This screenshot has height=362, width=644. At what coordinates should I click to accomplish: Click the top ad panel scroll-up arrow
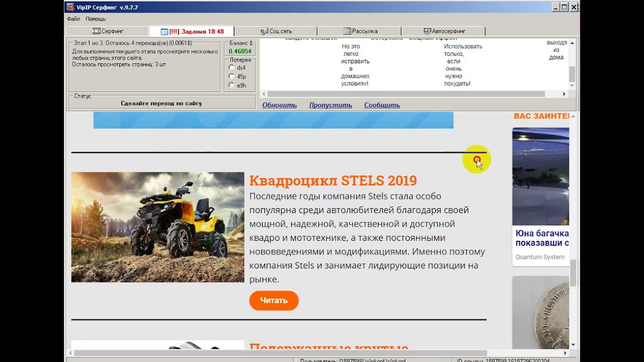[572, 44]
